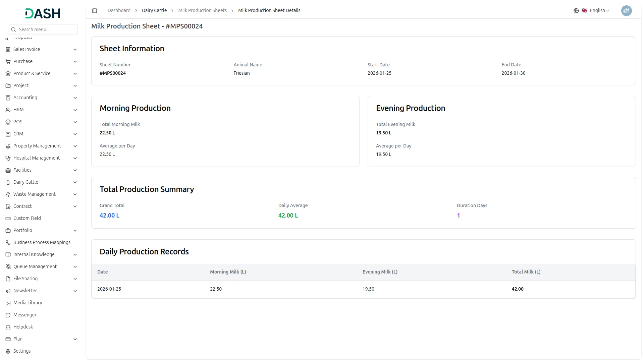The height and width of the screenshot is (362, 644).
Task: Click the Dairy Cattle milk icon
Action: coord(8,182)
